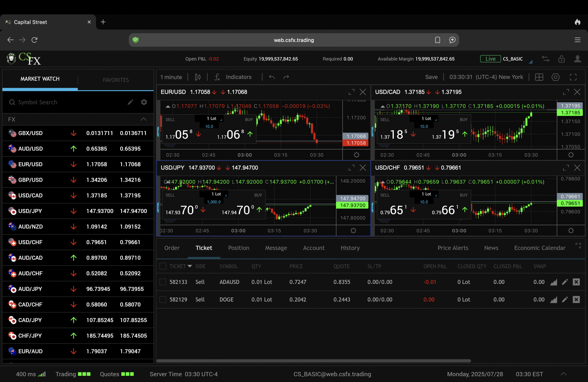Click the pencil edit icon beside Symbol Search

point(130,102)
